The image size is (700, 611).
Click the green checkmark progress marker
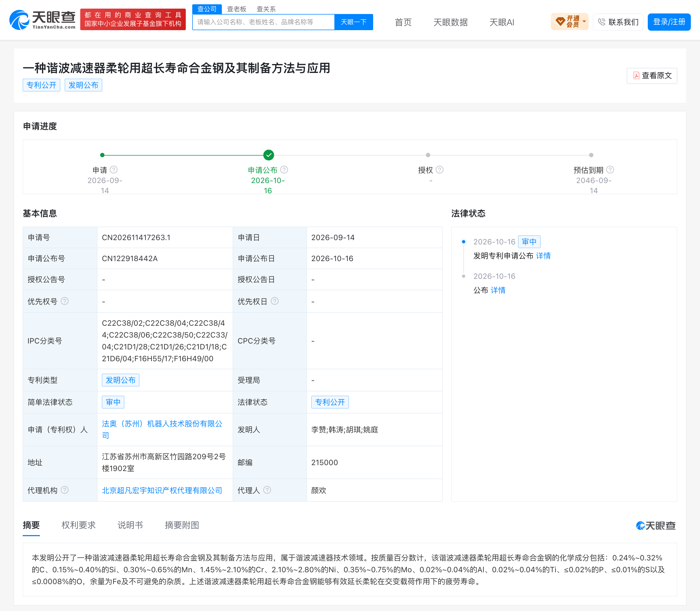click(269, 155)
